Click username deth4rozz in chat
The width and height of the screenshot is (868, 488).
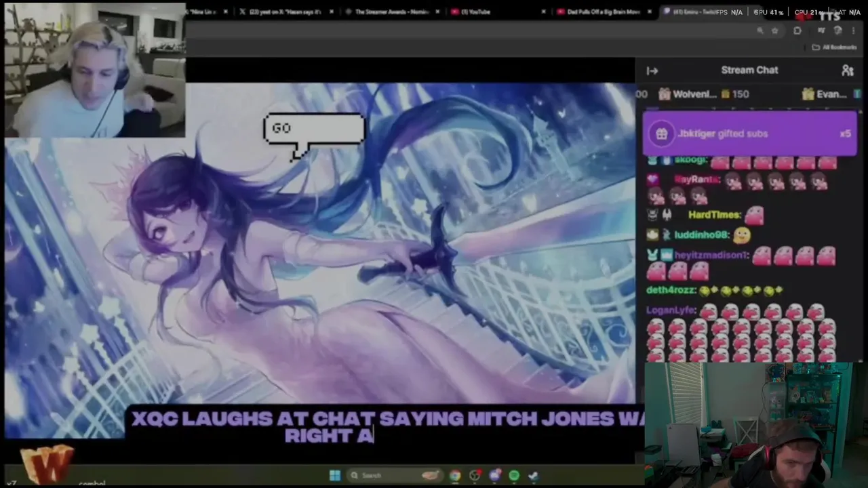click(x=671, y=290)
